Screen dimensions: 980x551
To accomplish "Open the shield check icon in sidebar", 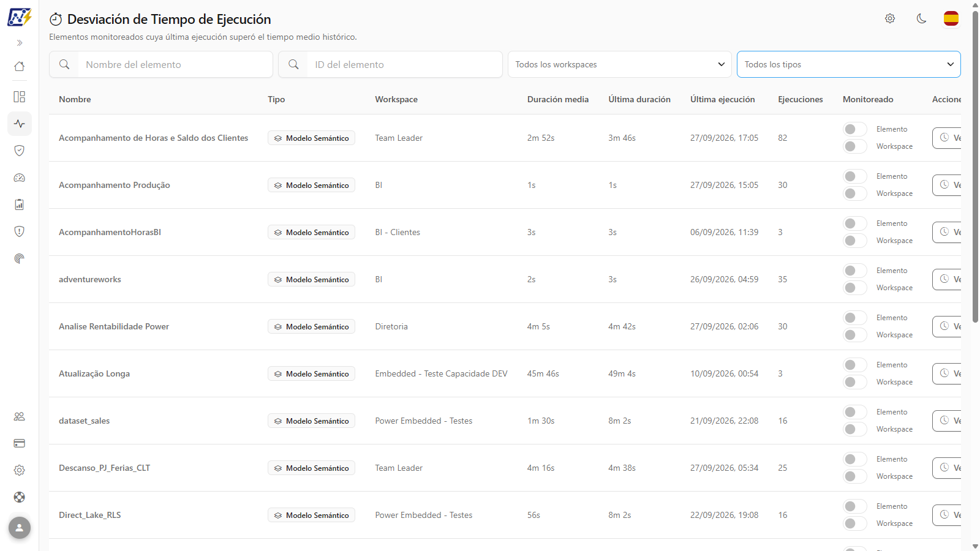I will (x=20, y=151).
